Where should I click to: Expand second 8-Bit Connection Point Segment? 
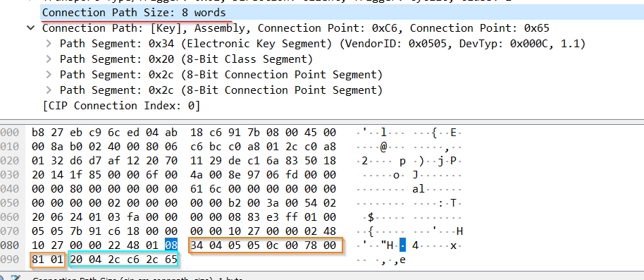tap(49, 90)
